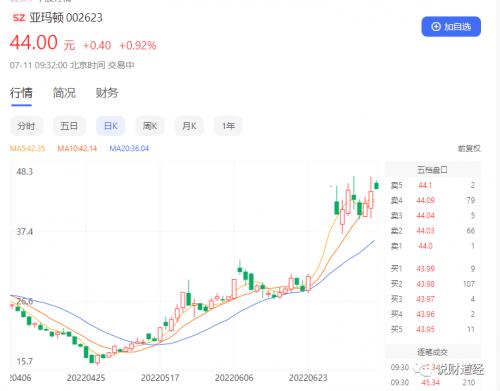Click the 买1 43.99 order row

coord(433,269)
